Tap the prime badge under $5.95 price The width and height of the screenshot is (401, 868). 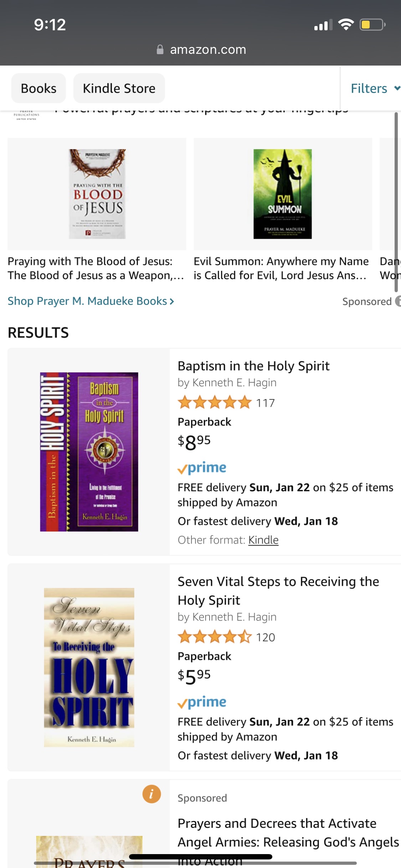[202, 702]
